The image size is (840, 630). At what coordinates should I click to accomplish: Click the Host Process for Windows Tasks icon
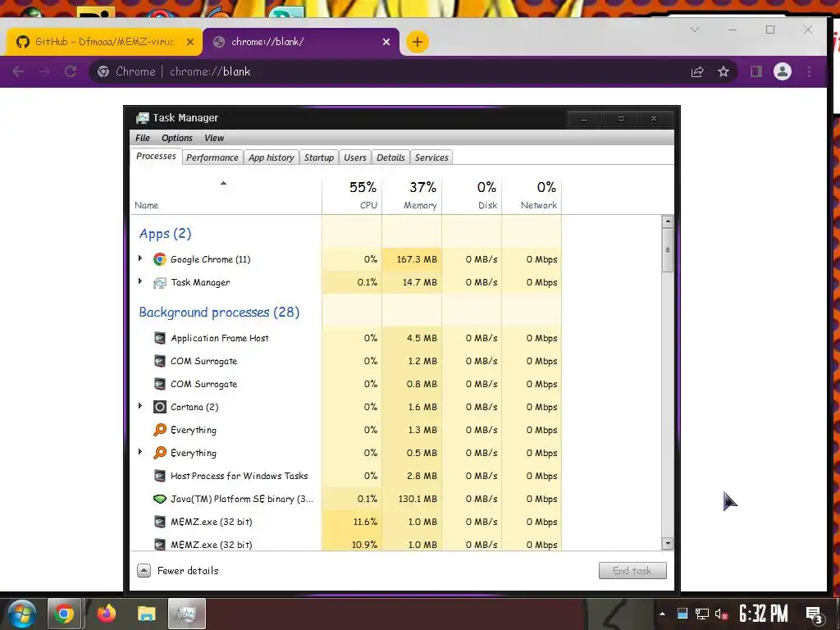click(x=160, y=476)
